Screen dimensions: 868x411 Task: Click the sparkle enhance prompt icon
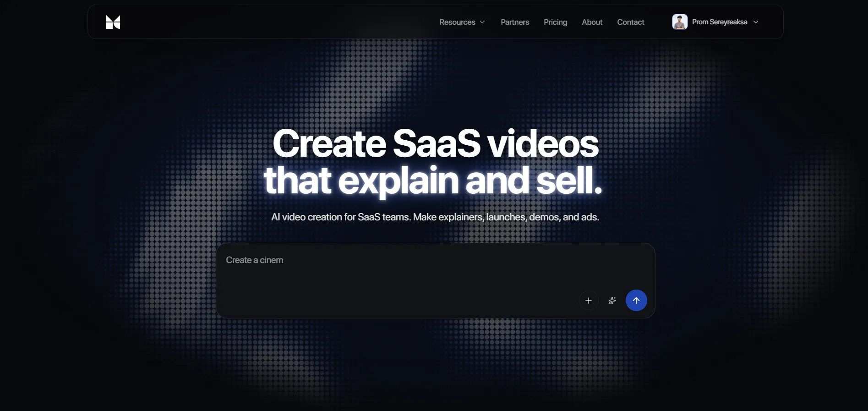[612, 301]
